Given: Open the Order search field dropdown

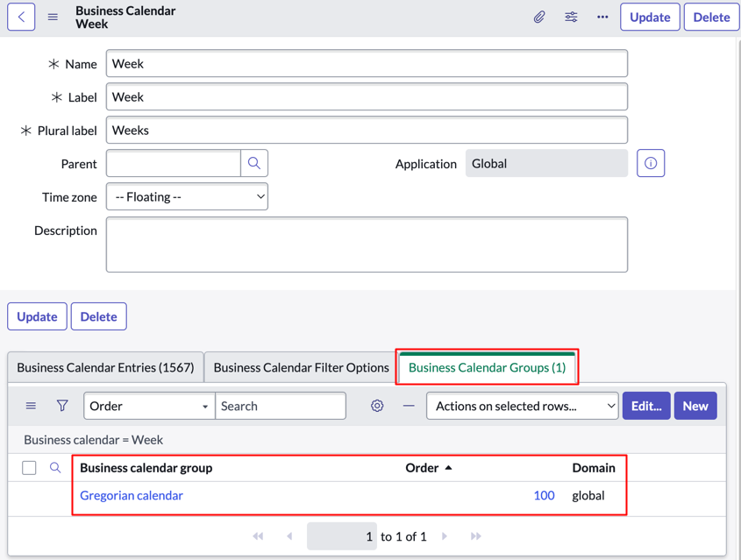Looking at the screenshot, I should pyautogui.click(x=149, y=406).
